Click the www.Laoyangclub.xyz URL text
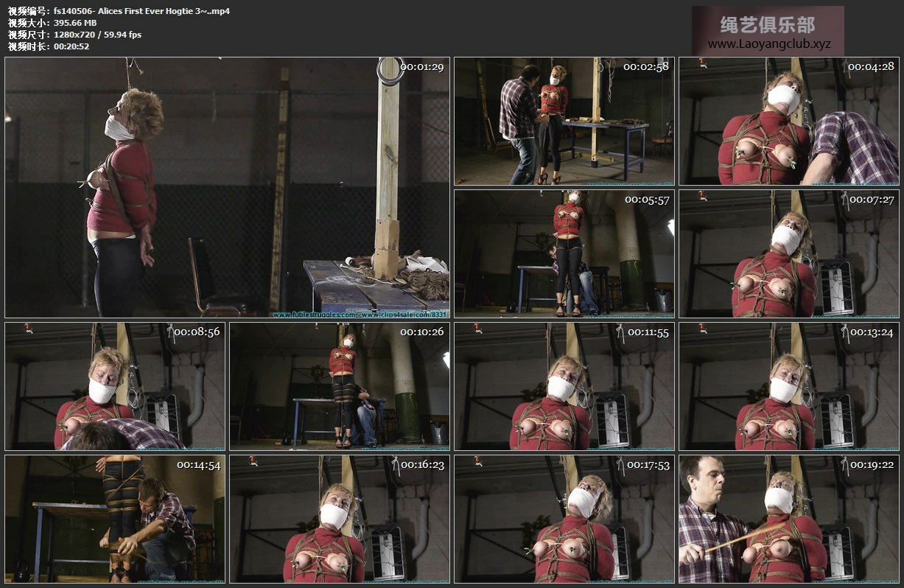The image size is (904, 588). click(768, 44)
